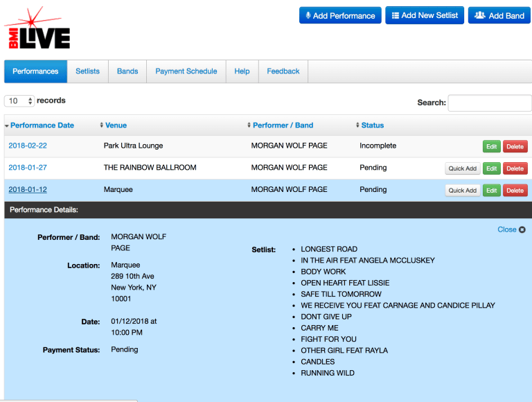Edit THE RAINBOW BALLROOM performance
The width and height of the screenshot is (532, 402).
(x=492, y=168)
